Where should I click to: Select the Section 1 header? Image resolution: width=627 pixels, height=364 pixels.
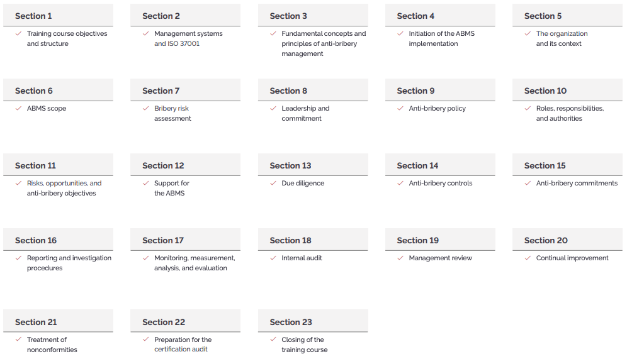[x=59, y=15]
